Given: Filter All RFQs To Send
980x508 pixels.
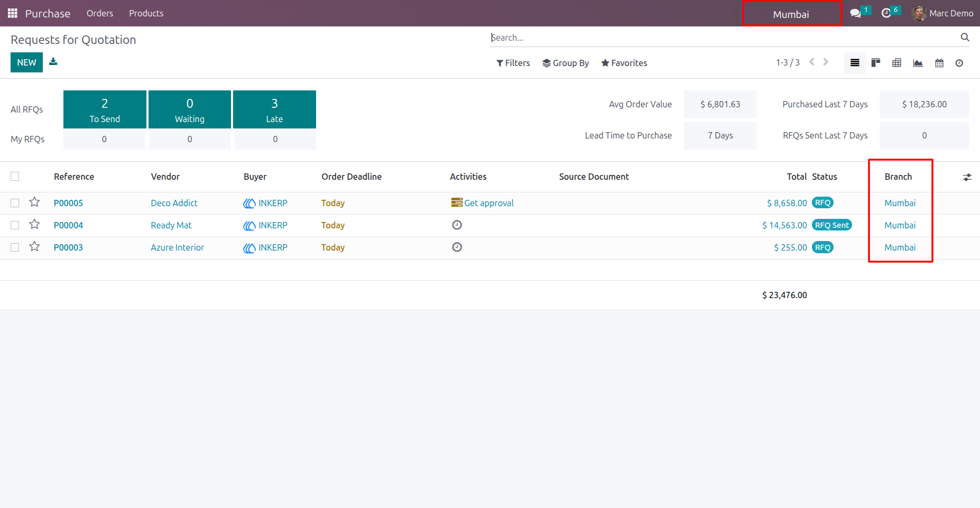Looking at the screenshot, I should (x=105, y=109).
